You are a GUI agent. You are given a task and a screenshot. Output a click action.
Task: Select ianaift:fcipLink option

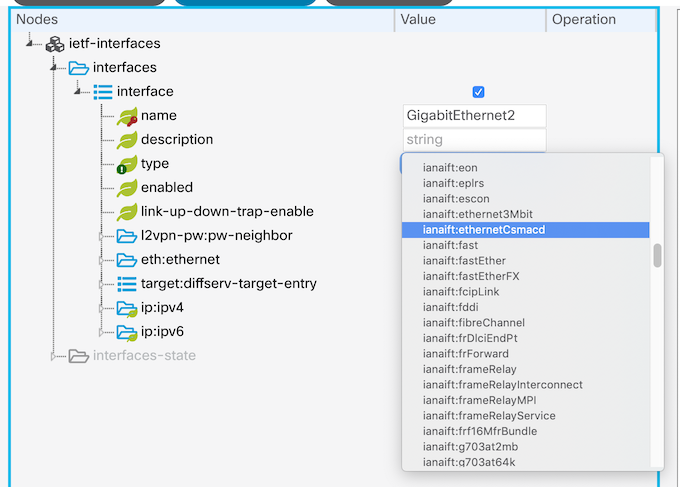[525, 292]
